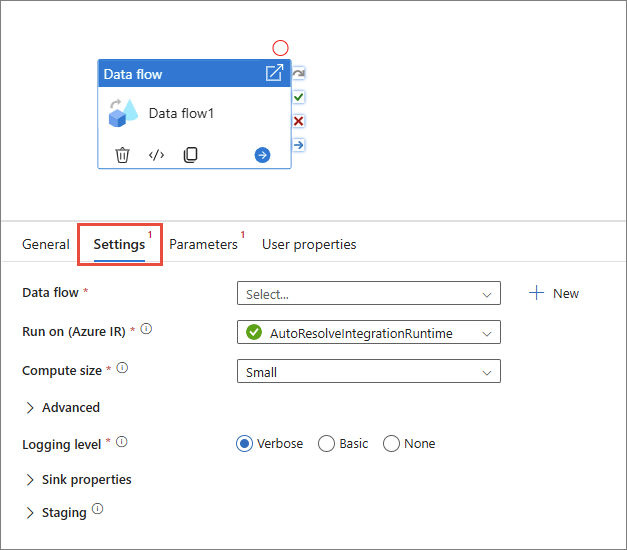Create a New data flow
Image resolution: width=627 pixels, height=550 pixels.
(554, 294)
